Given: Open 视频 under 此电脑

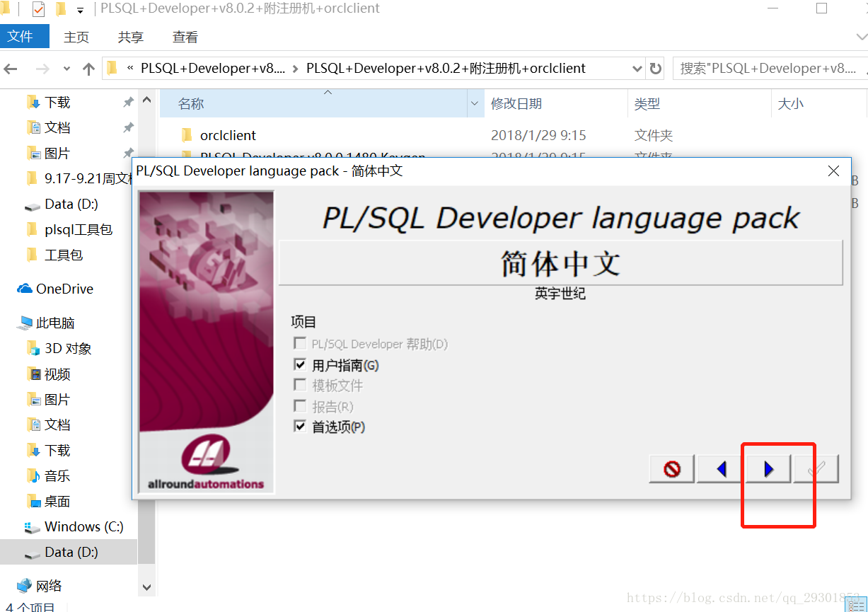Looking at the screenshot, I should click(57, 374).
